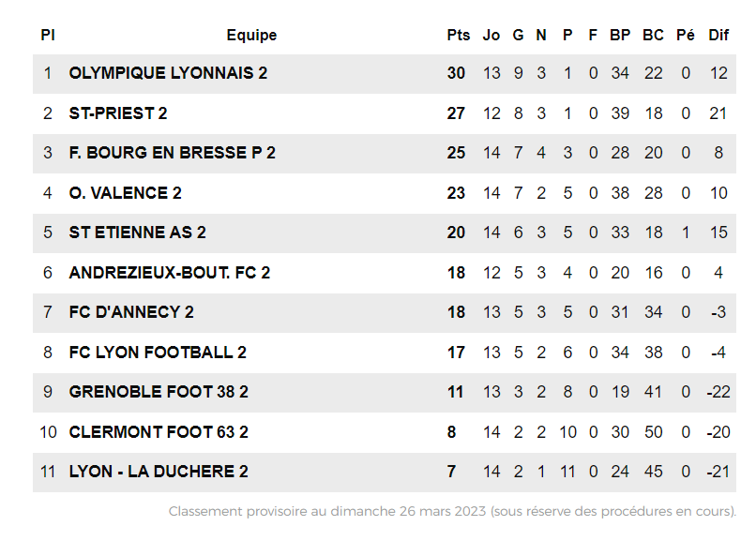Click FC D'ANNECY 2 team name
Screen dimensions: 756x541
pos(131,312)
